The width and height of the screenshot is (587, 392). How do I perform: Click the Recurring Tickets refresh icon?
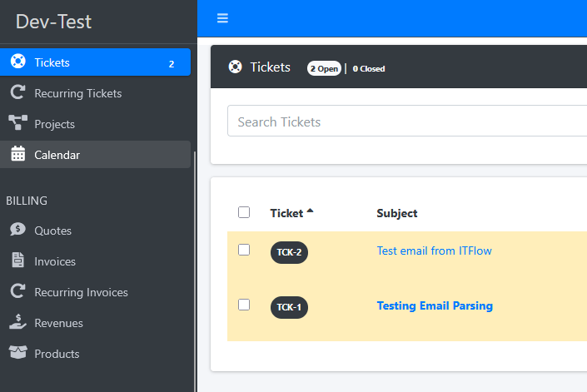[18, 92]
